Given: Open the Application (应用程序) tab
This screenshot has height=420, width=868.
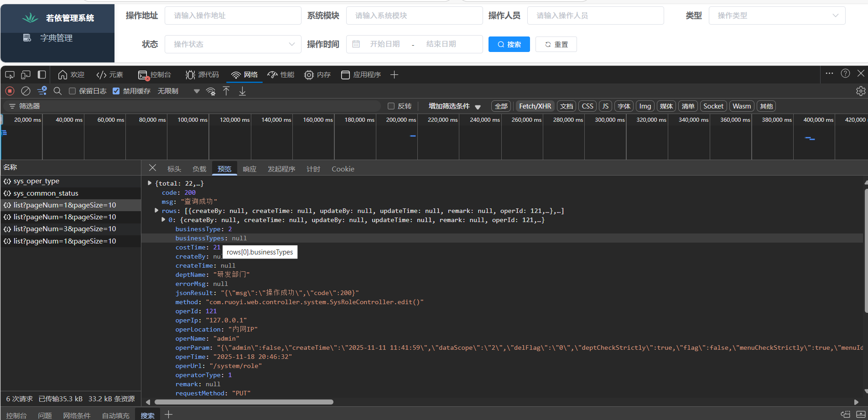Looking at the screenshot, I should 361,74.
